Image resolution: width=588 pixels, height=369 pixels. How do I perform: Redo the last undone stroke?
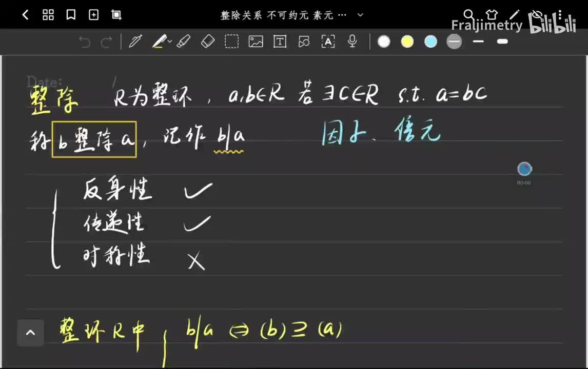tap(107, 42)
